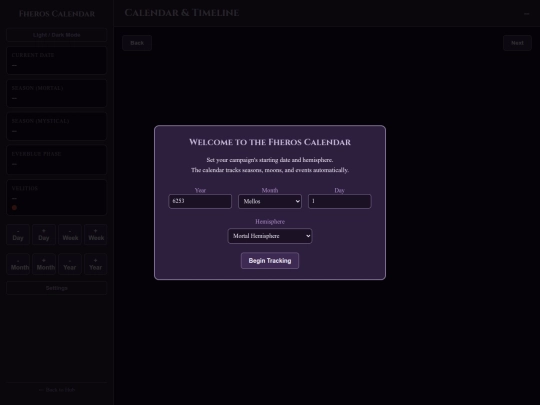540x405 pixels.
Task: Advance one year with plus Year
Action: tap(96, 264)
